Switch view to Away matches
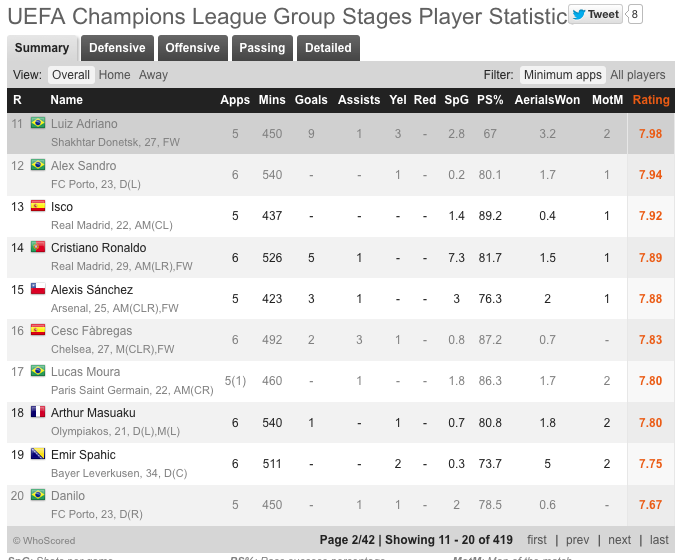 click(x=153, y=75)
